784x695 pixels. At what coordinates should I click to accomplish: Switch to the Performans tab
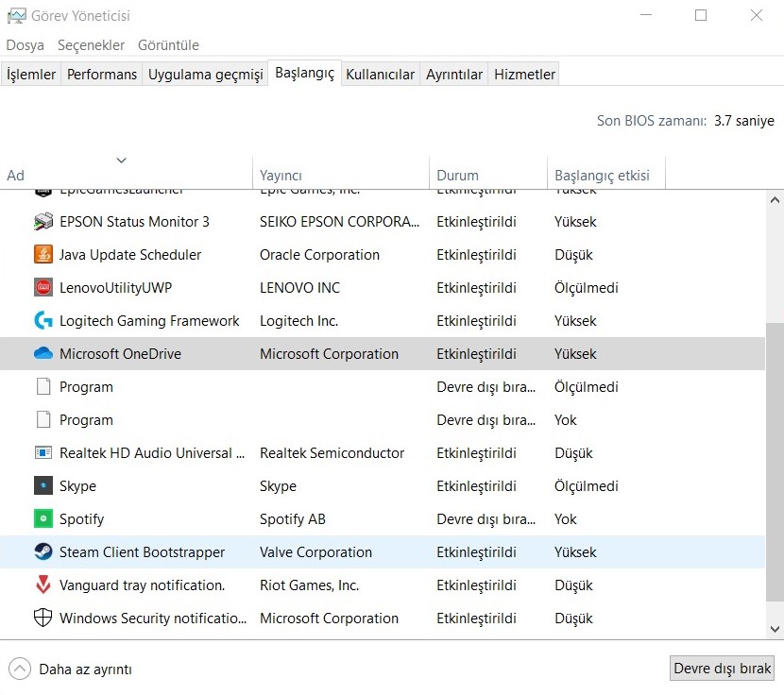[x=102, y=74]
